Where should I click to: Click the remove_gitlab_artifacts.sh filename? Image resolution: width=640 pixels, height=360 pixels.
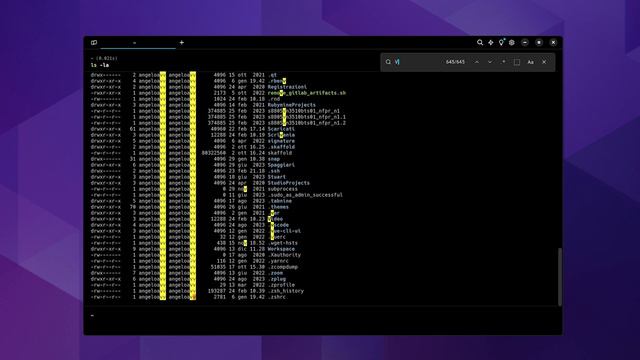click(307, 93)
